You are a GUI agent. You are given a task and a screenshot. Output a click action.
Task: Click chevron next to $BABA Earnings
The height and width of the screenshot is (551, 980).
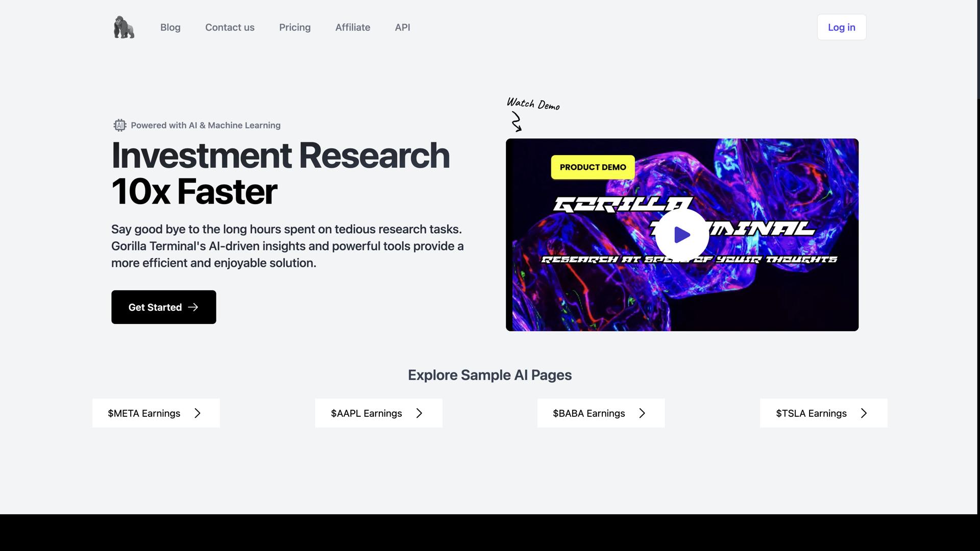coord(642,413)
